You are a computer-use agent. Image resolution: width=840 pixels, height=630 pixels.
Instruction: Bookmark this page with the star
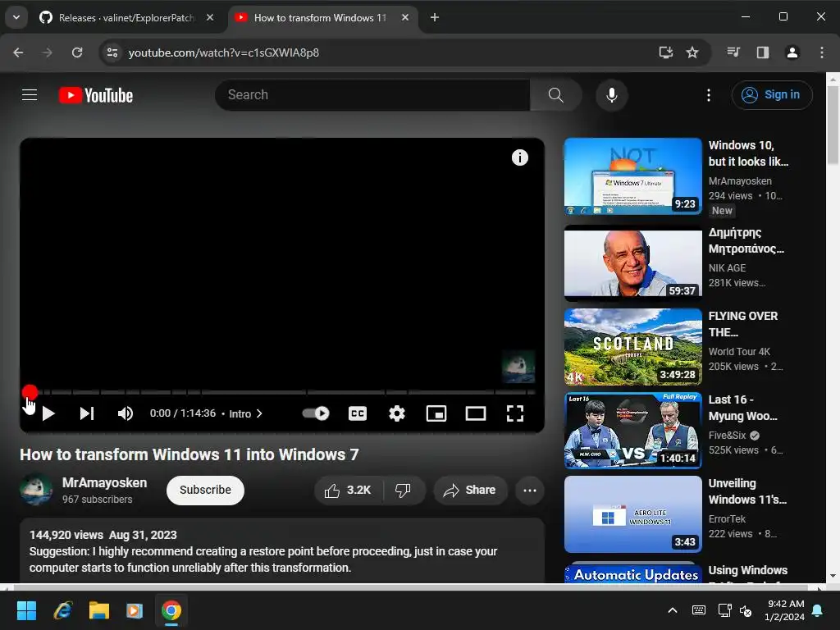coord(692,52)
